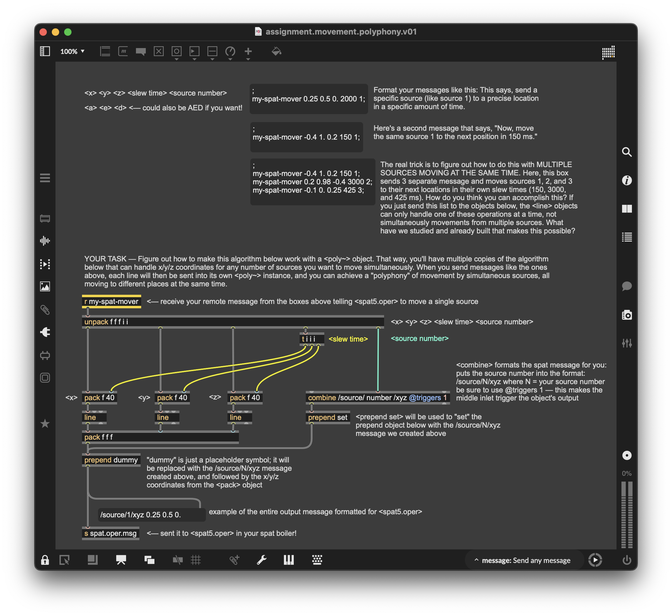672x616 pixels.
Task: Show the plug-ins browser in left sidebar
Action: point(45,332)
